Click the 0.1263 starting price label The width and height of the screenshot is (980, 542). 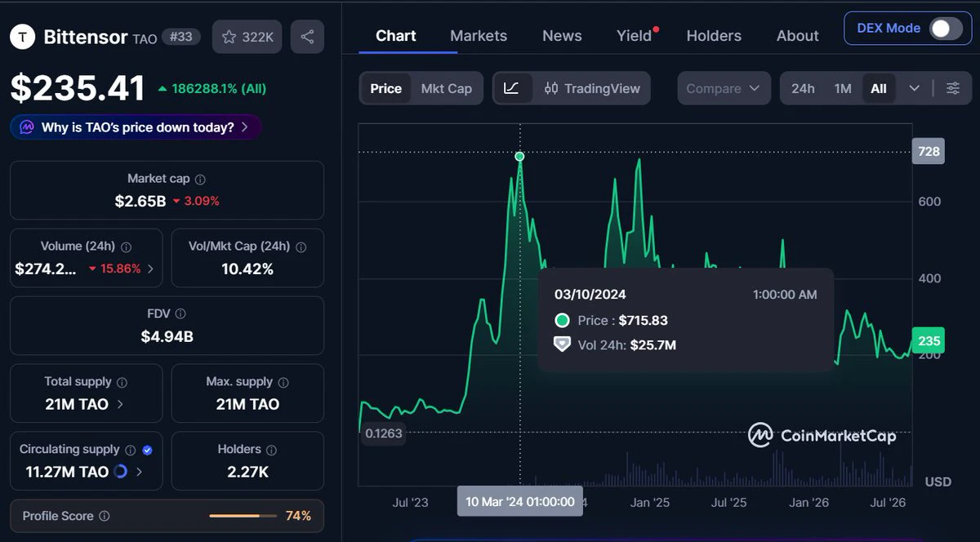pyautogui.click(x=384, y=433)
